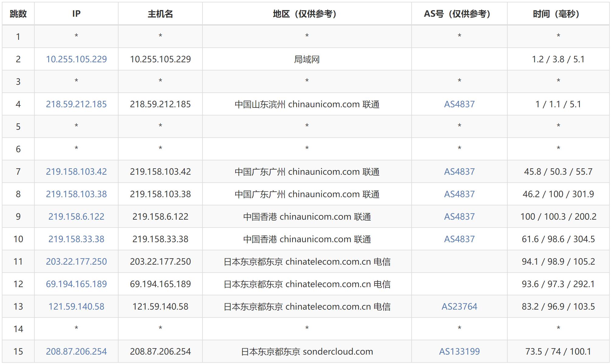The height and width of the screenshot is (364, 611).
Task: Select hop 9 region 中国香港 chinaunicom.com 联通
Action: pyautogui.click(x=307, y=216)
